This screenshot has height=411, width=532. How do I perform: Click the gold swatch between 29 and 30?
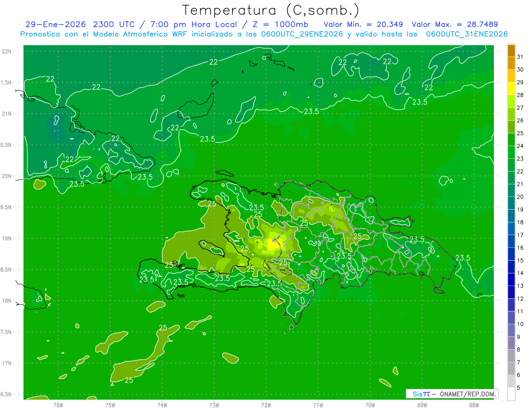(511, 76)
